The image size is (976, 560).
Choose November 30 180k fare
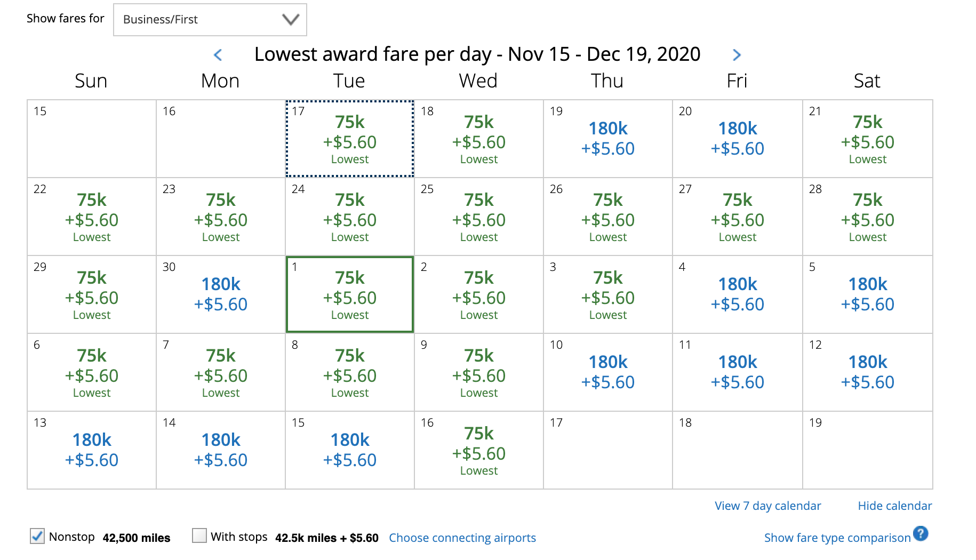pos(221,294)
